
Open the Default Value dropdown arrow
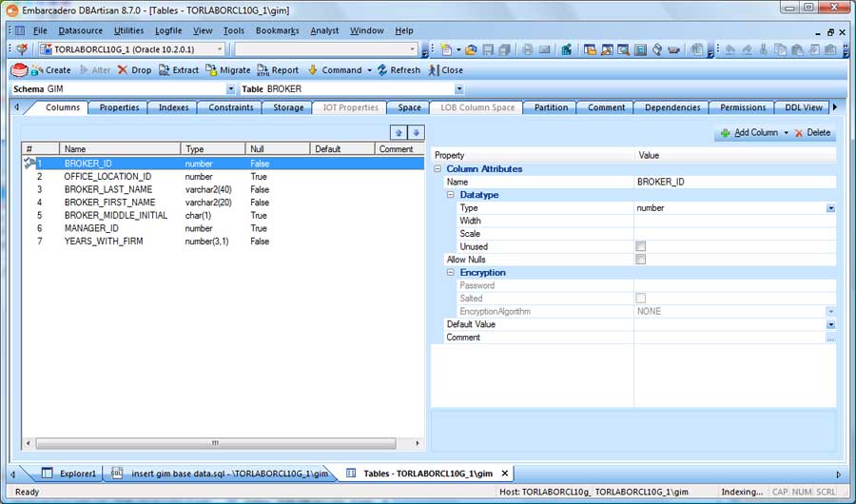click(x=830, y=324)
